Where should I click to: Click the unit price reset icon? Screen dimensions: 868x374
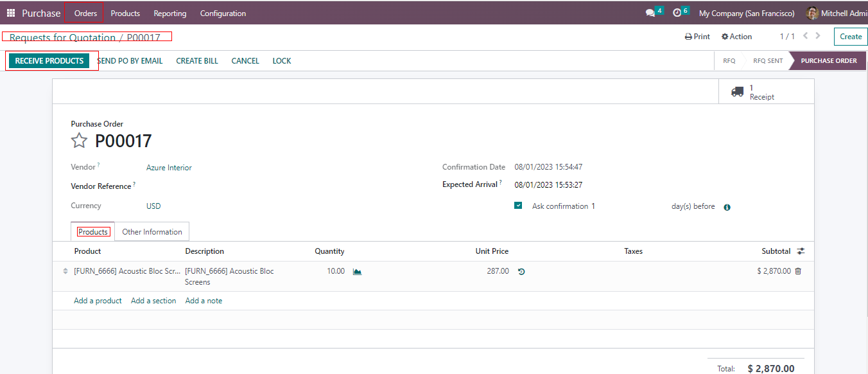(521, 271)
